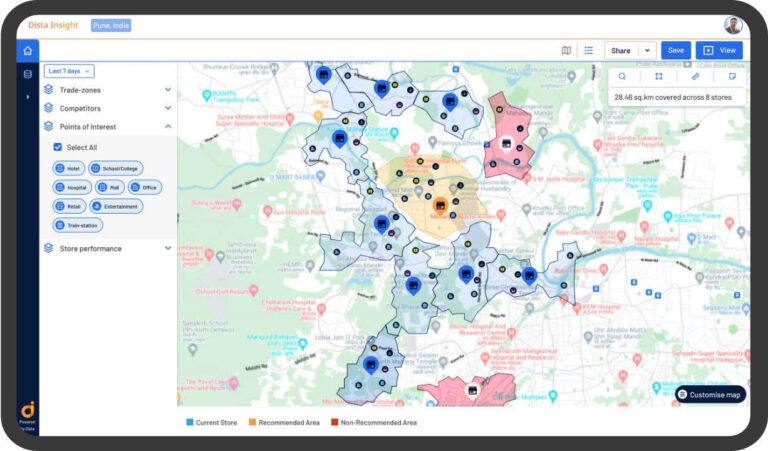Click the Pune, India location tag
768x451 pixels.
(x=111, y=25)
